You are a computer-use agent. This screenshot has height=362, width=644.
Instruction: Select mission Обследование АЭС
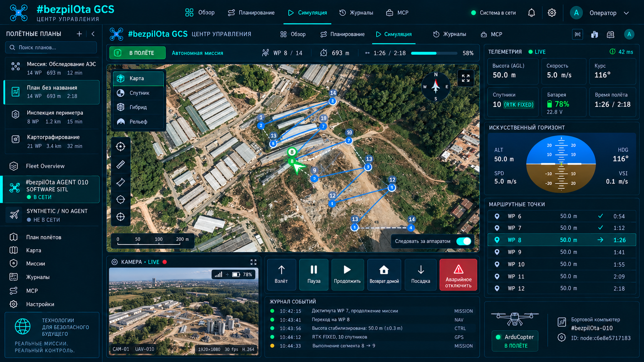coord(52,68)
